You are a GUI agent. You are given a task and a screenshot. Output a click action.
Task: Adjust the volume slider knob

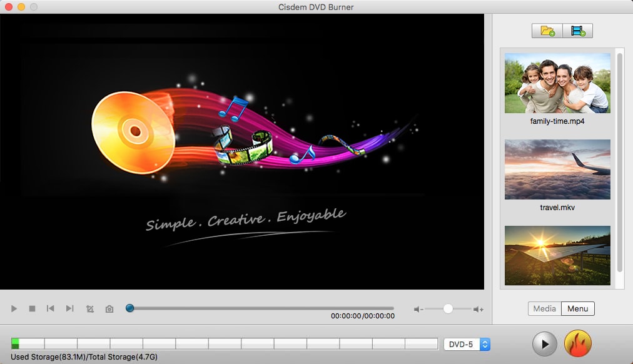(448, 309)
